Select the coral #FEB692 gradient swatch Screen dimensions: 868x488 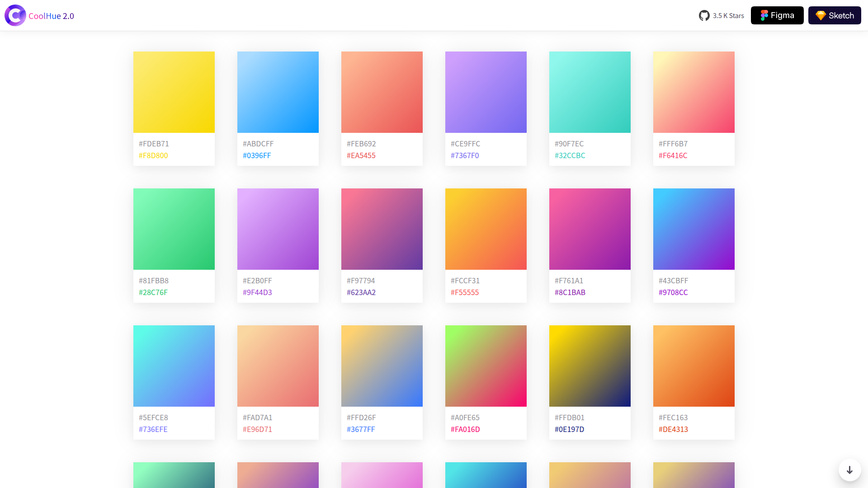click(382, 92)
